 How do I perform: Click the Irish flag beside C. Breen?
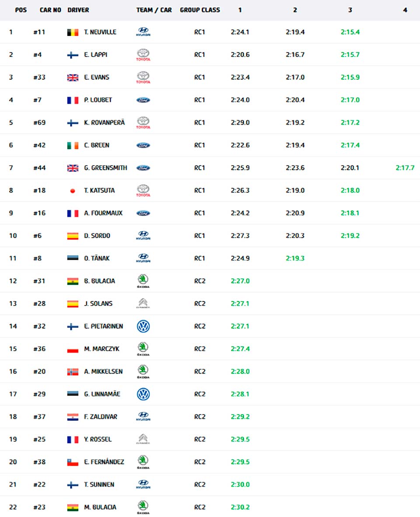coord(73,145)
